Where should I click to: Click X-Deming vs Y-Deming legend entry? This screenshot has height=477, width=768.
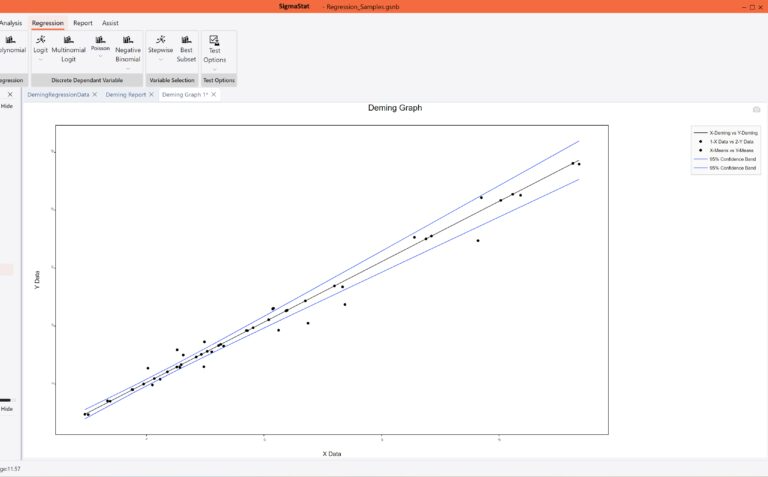(725, 133)
